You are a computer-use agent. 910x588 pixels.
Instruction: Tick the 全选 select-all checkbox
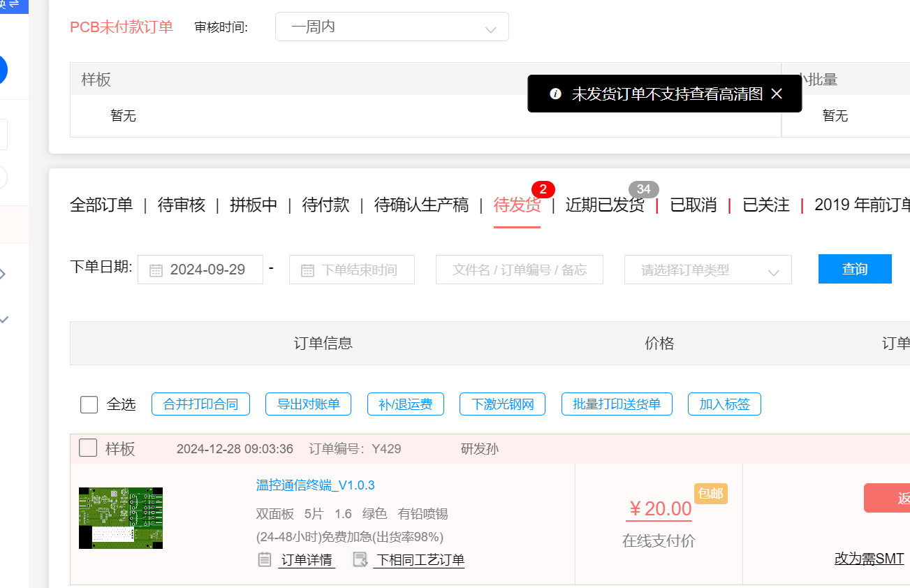[89, 404]
